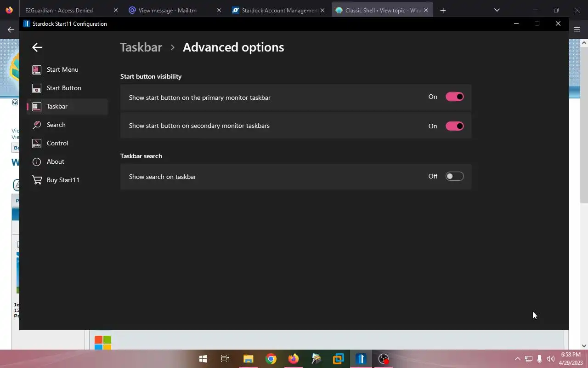Viewport: 588px width, 368px height.
Task: Disable start button on primary monitor taskbar
Action: [455, 97]
